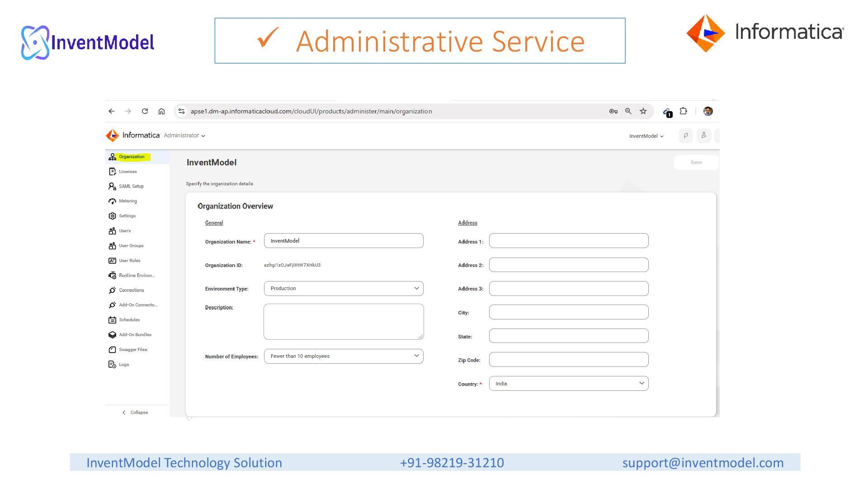The height and width of the screenshot is (488, 868).
Task: Click the User Groups sidebar icon
Action: (x=112, y=246)
